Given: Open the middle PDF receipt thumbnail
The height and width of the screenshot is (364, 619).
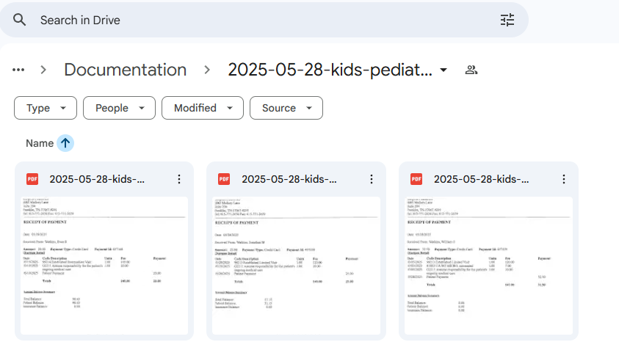Looking at the screenshot, I should pyautogui.click(x=296, y=266).
